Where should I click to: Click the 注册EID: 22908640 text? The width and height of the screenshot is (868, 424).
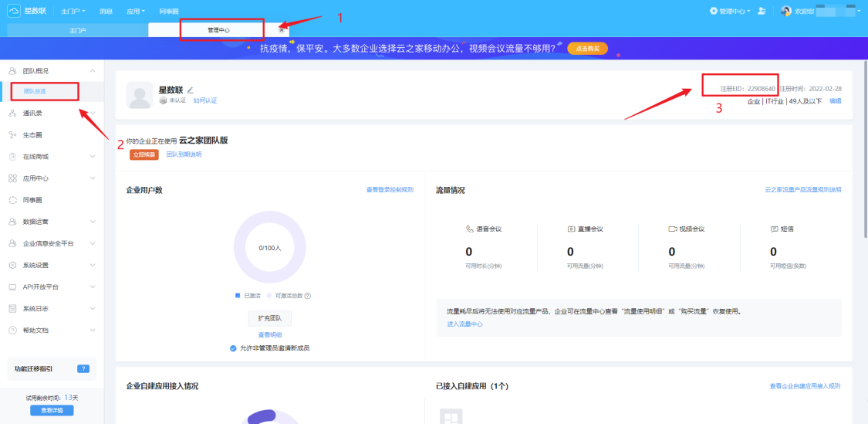click(748, 89)
